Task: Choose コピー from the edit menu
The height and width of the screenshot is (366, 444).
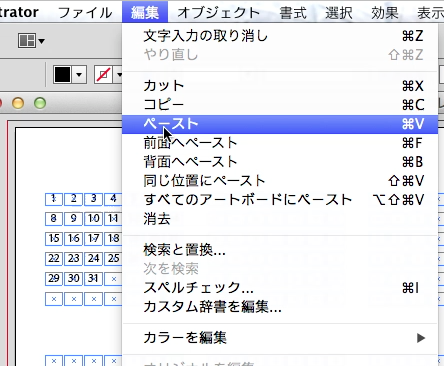Action: [280, 105]
